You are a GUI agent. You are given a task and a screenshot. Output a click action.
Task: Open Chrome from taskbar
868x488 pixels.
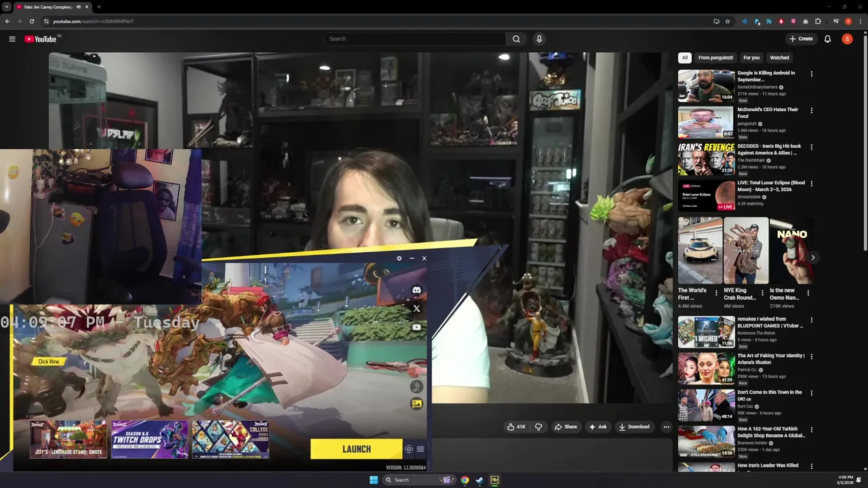click(465, 480)
